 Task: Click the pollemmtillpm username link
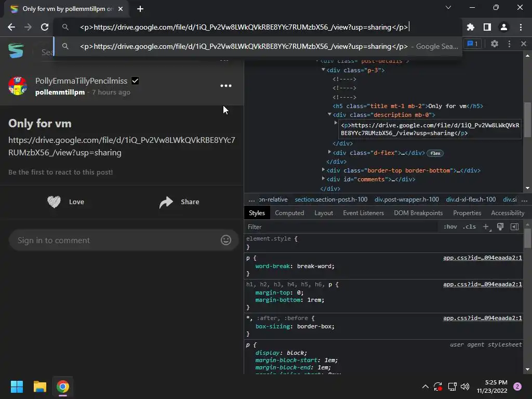click(x=60, y=92)
